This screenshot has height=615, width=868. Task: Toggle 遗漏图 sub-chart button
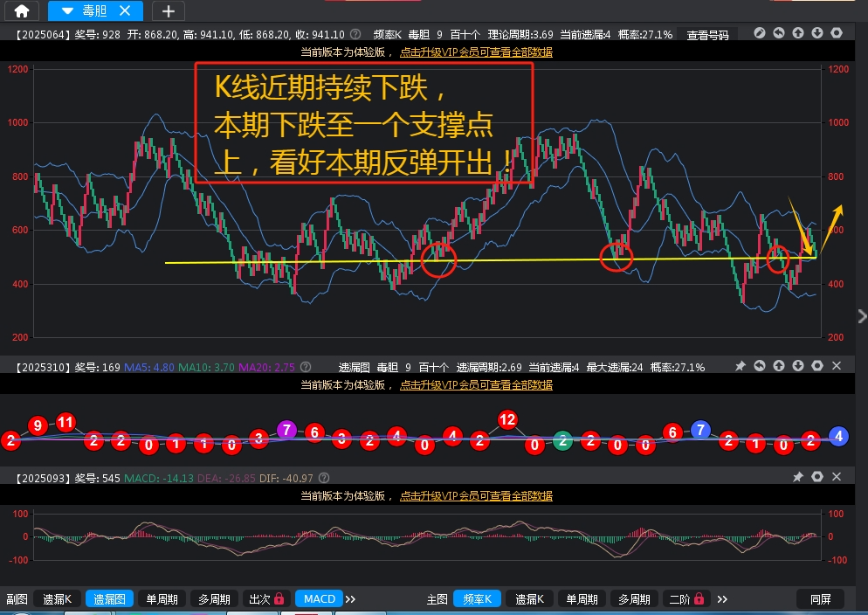pyautogui.click(x=109, y=598)
